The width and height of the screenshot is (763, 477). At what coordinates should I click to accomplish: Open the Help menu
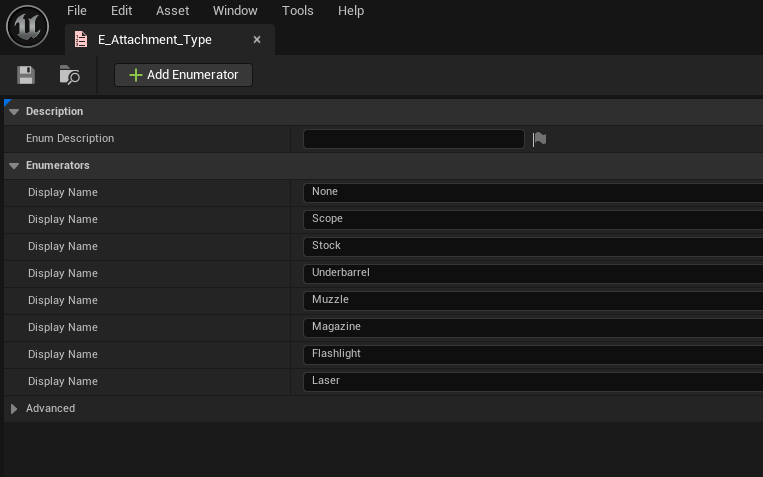351,11
